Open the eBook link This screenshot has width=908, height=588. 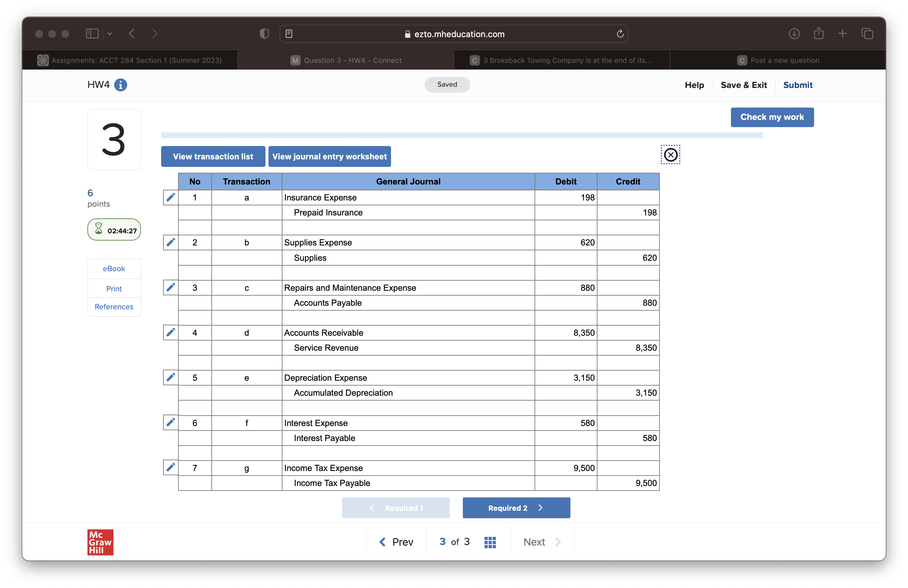click(x=113, y=269)
